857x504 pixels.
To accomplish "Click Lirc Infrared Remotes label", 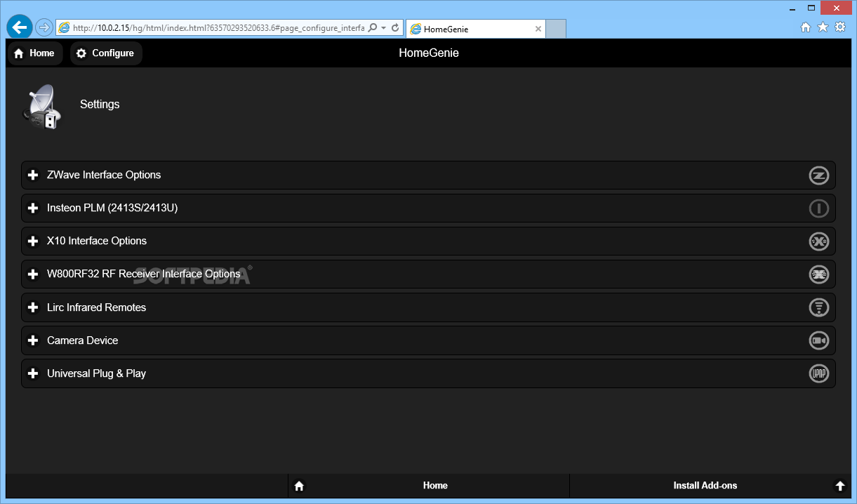I will tap(97, 307).
